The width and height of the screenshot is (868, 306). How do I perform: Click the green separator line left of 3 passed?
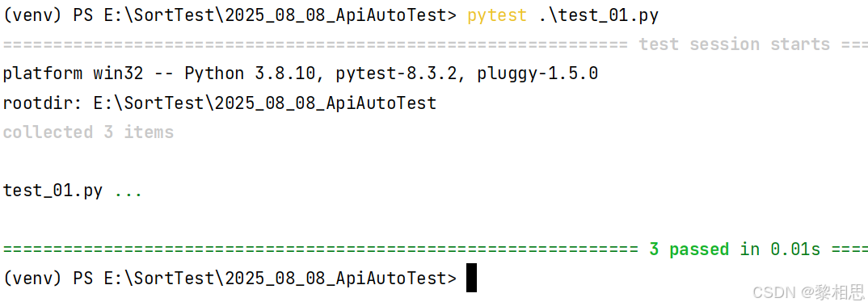321,249
